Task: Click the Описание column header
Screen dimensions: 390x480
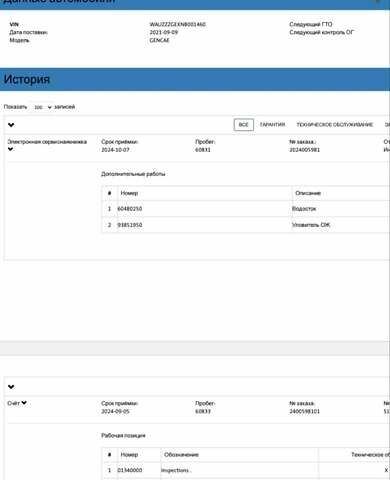Action: (308, 193)
